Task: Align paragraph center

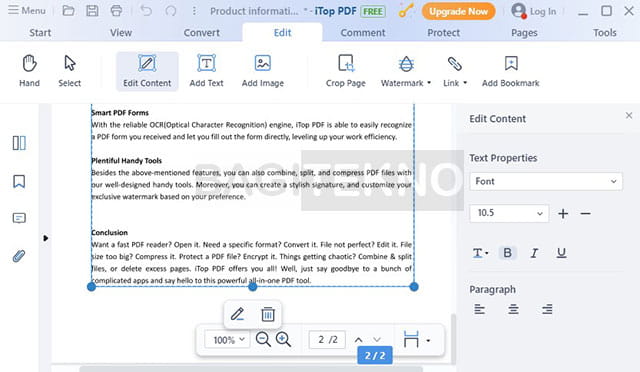Action: point(513,310)
